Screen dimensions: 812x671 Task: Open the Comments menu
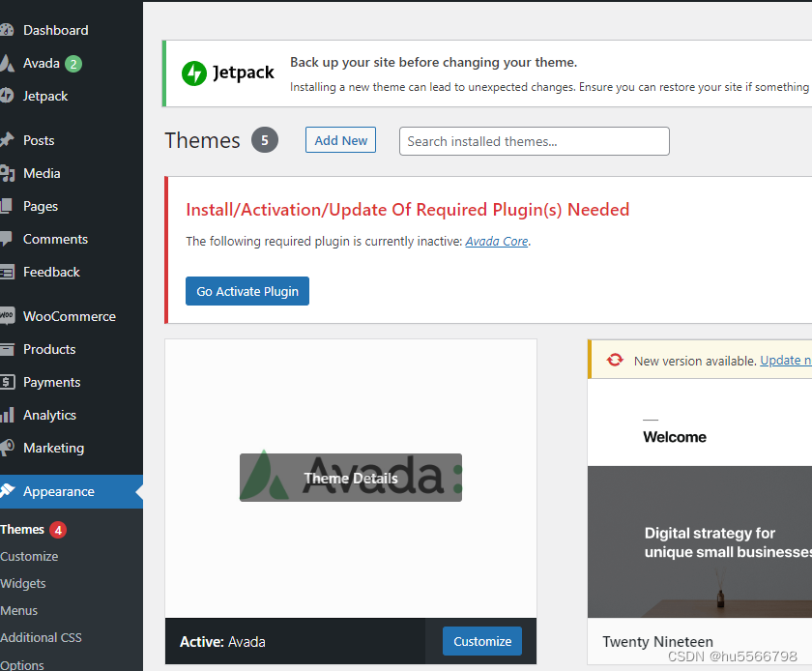(55, 239)
